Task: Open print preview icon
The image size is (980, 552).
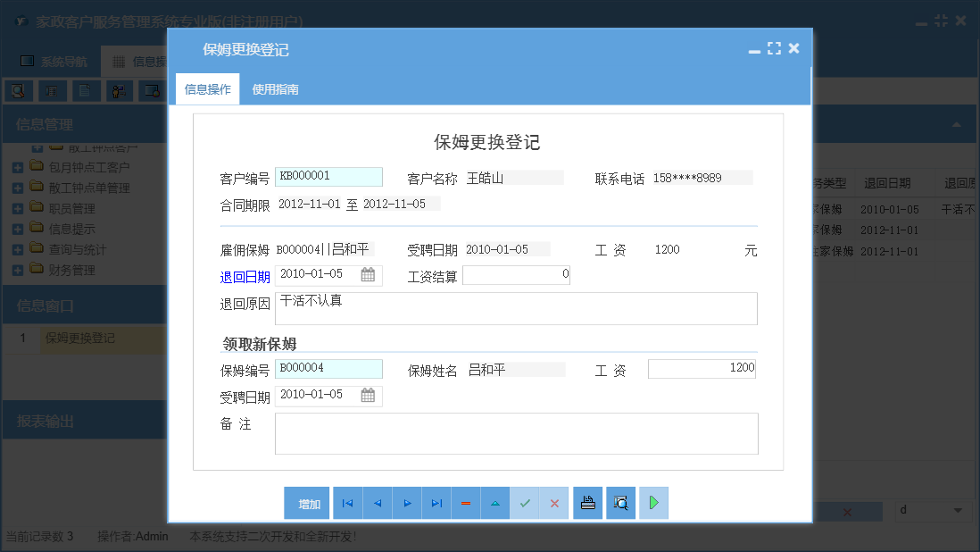Action: point(620,503)
